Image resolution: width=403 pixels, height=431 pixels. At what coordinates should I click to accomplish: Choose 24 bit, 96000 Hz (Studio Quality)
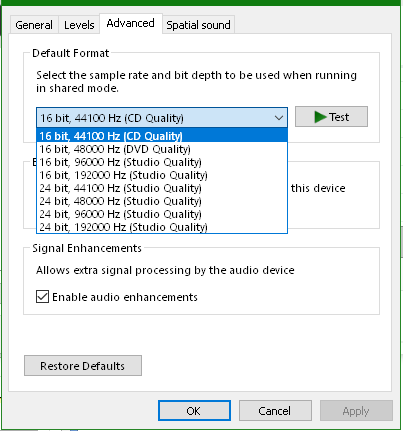(x=162, y=214)
